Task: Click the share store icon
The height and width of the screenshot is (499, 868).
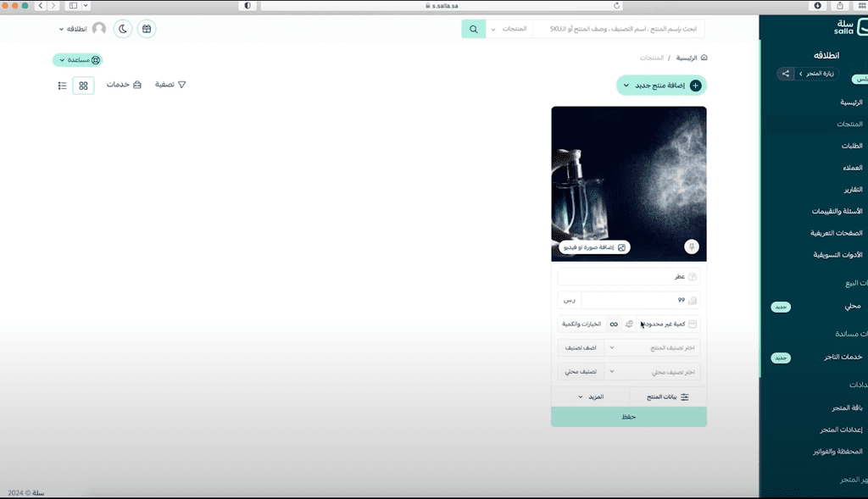Action: 786,74
